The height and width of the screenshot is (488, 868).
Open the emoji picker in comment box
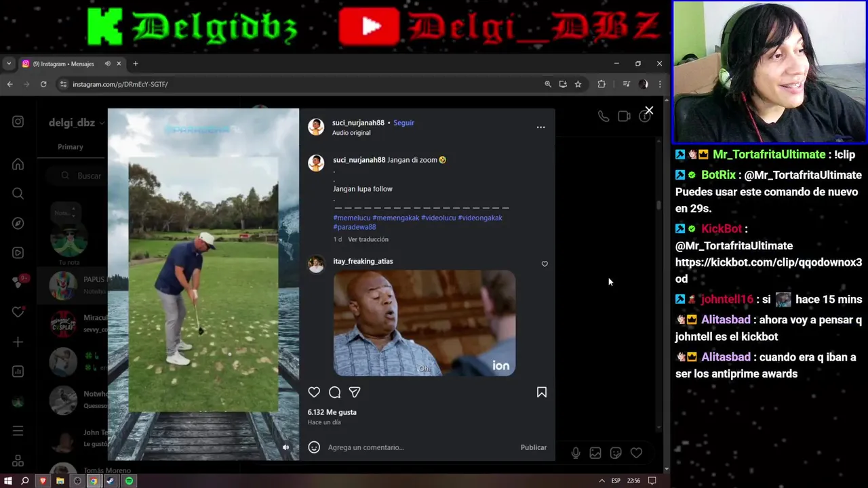click(314, 447)
